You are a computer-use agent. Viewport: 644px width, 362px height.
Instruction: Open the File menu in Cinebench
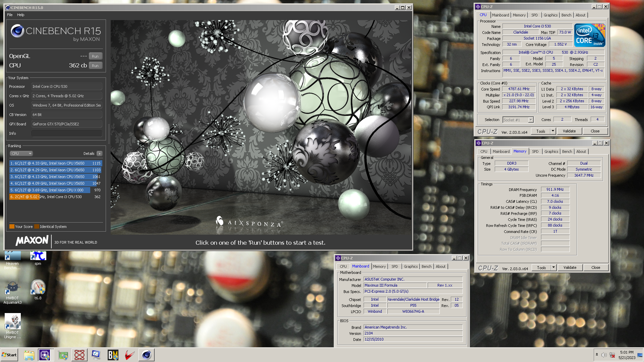pyautogui.click(x=10, y=15)
